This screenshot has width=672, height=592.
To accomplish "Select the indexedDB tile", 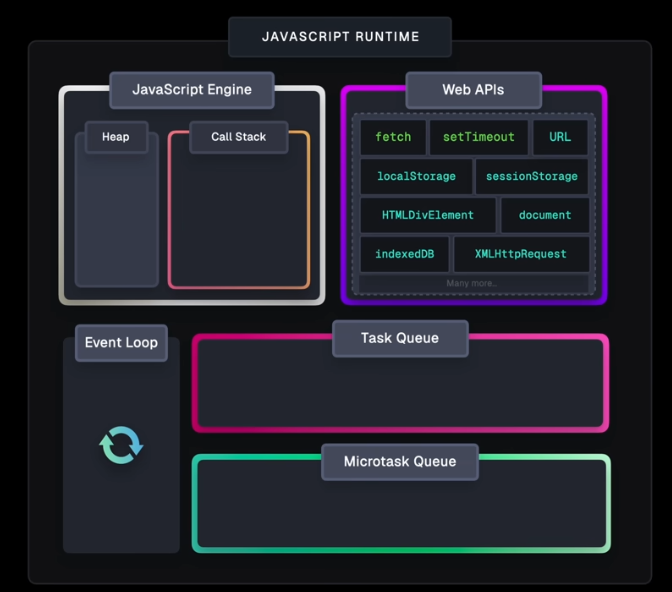I will [405, 254].
